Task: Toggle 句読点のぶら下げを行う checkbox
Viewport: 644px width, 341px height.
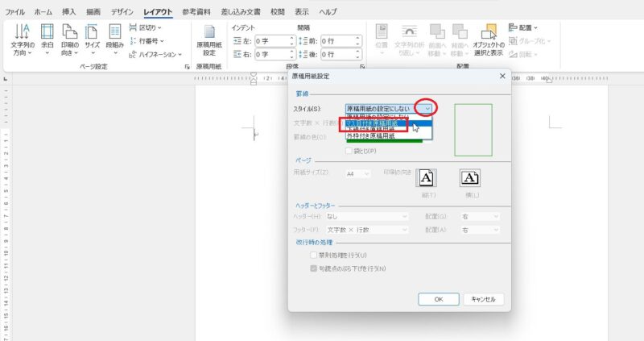Action: 313,268
